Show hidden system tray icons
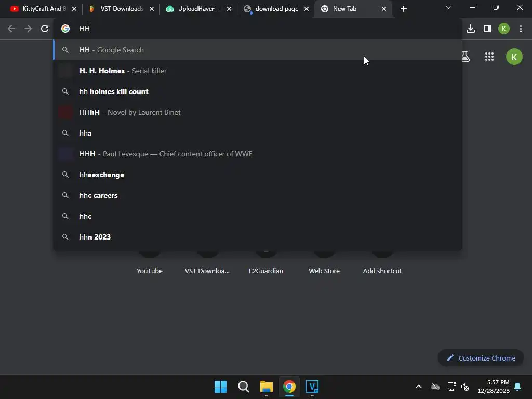Viewport: 532px width, 399px height. pos(419,387)
